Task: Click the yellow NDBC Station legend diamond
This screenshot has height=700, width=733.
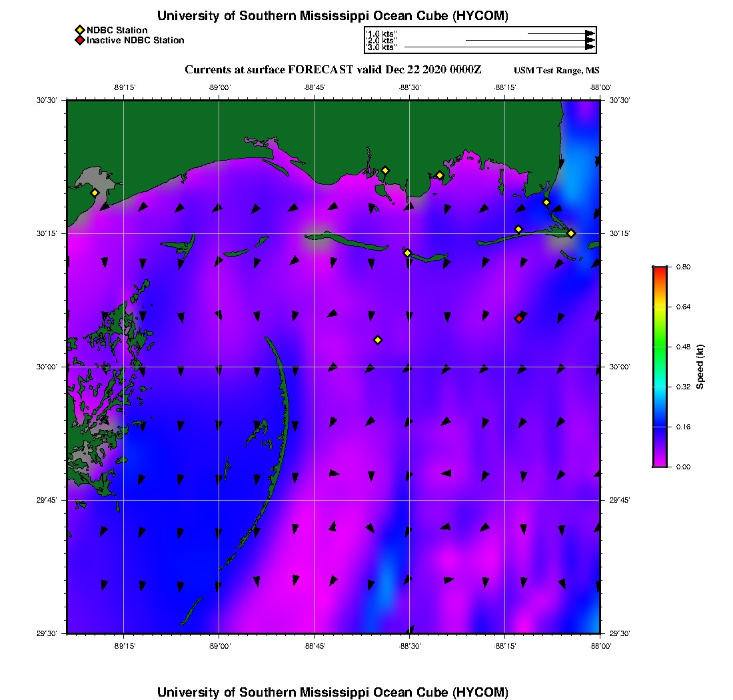Action: point(79,31)
